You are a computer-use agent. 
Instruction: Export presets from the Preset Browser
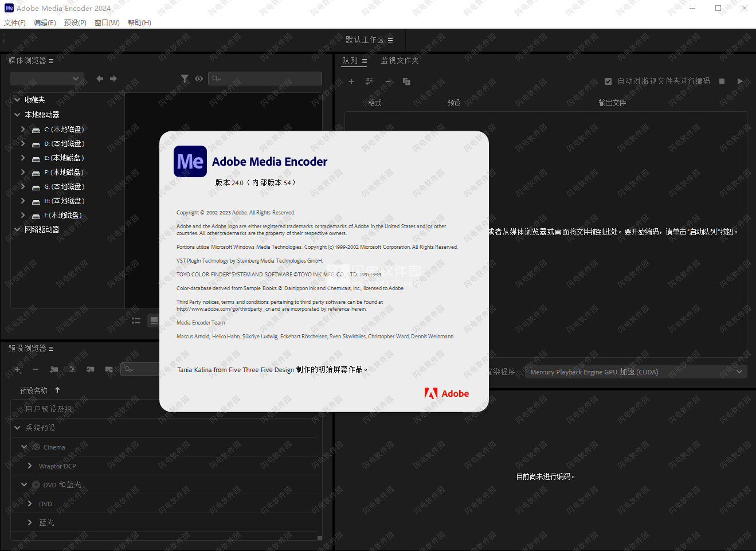109,369
